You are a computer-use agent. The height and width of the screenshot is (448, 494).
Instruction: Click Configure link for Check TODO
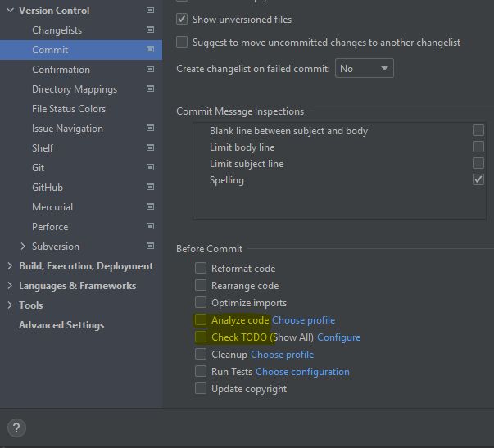(x=338, y=337)
